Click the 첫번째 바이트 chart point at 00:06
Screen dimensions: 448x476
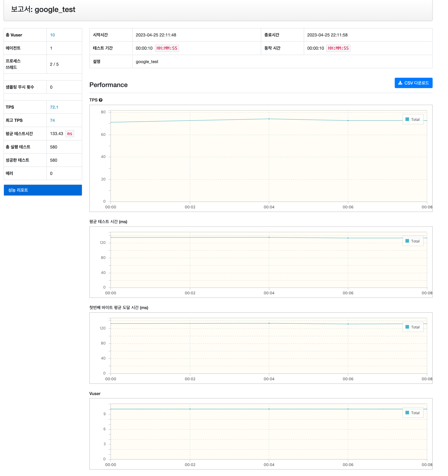click(348, 324)
